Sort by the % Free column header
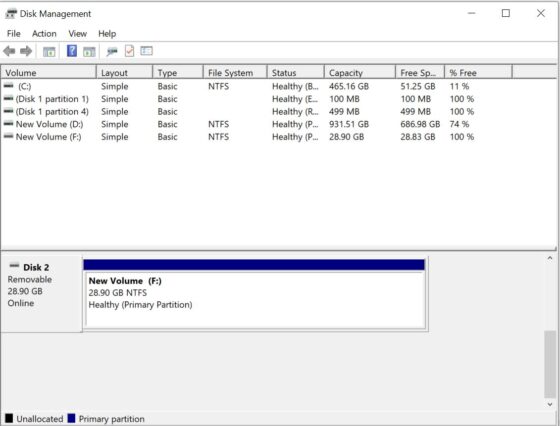Screen dimensions: 560x426 (478, 72)
